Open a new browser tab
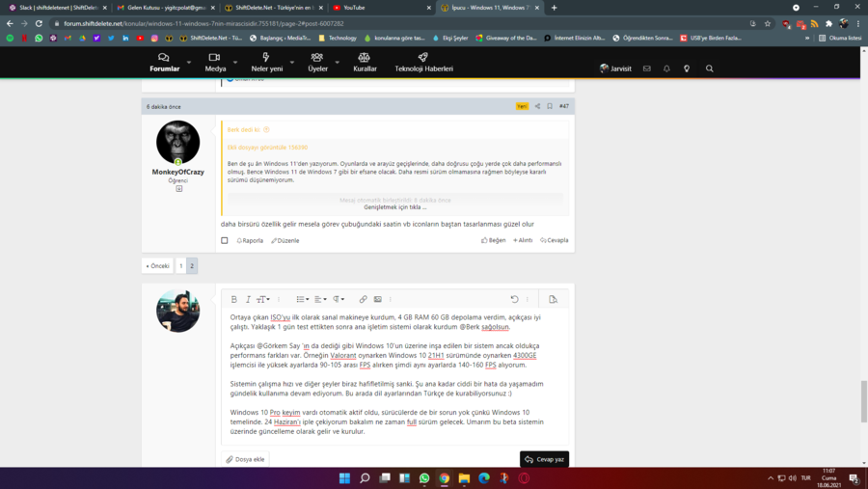Image resolution: width=868 pixels, height=489 pixels. point(555,8)
